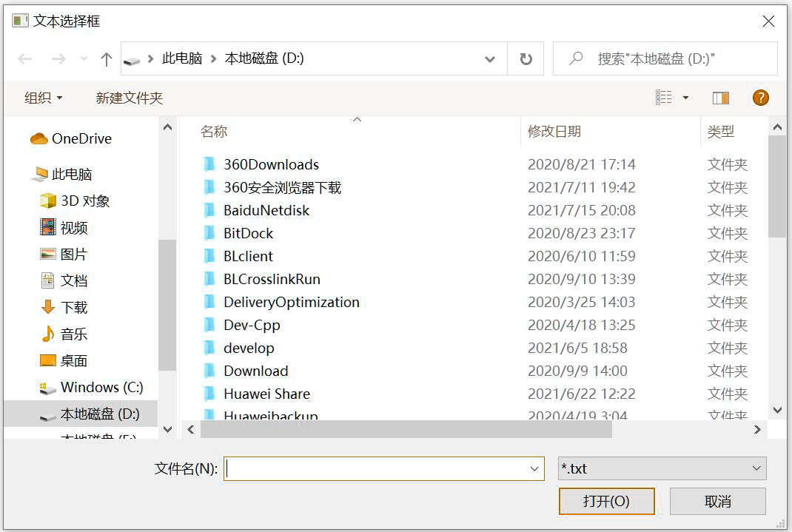The height and width of the screenshot is (532, 792).
Task: Select the BitDock folder
Action: point(248,233)
